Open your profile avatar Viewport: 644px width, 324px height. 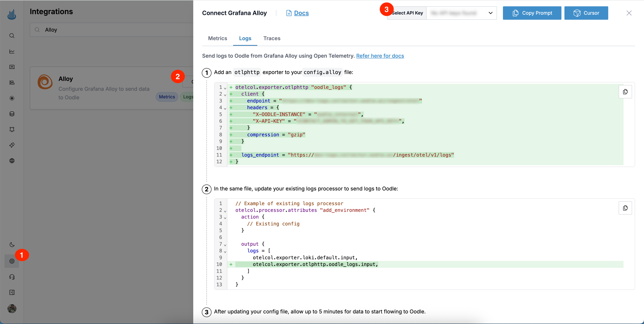[x=12, y=309]
